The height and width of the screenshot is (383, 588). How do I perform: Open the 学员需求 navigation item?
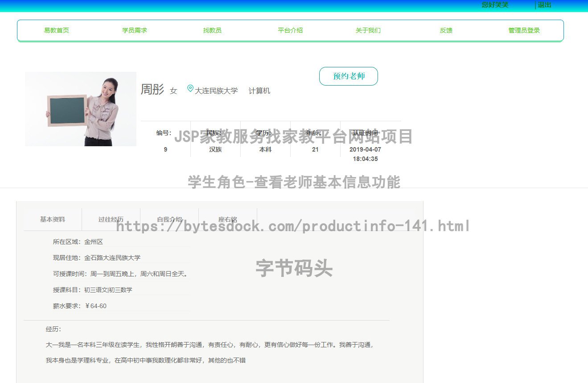134,30
